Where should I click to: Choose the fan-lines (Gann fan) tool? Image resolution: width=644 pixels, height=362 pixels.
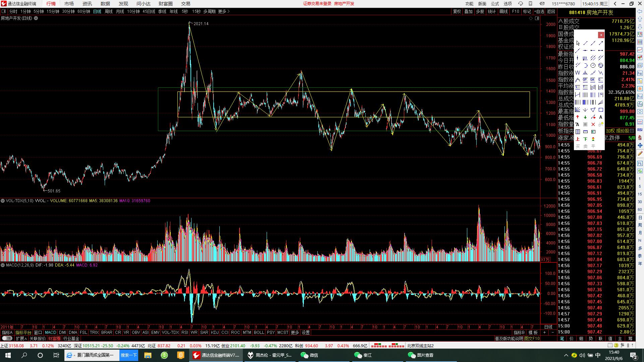tap(578, 110)
